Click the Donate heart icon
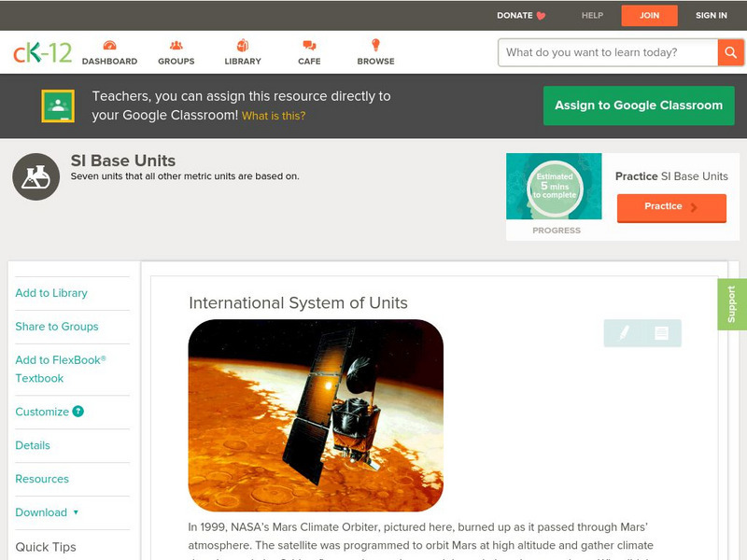The height and width of the screenshot is (560, 747). coord(541,16)
